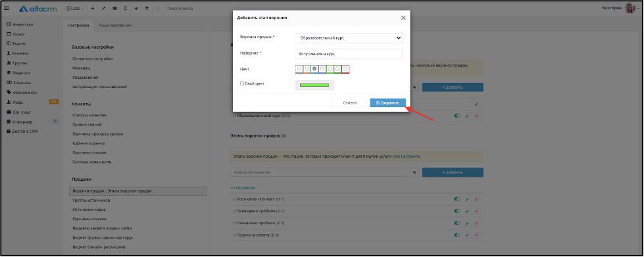Screen dimensions: 644x257
Task: Expand the Воронка продаж dropdown
Action: click(349, 37)
